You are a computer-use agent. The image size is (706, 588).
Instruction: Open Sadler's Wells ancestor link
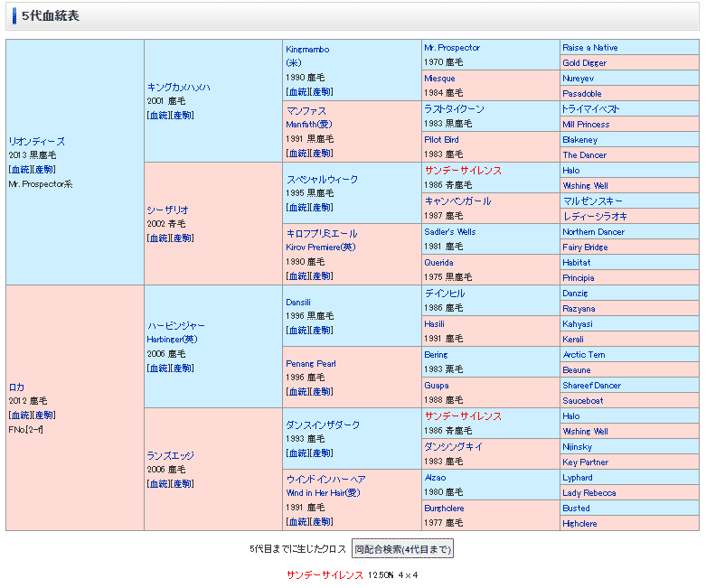[x=450, y=232]
